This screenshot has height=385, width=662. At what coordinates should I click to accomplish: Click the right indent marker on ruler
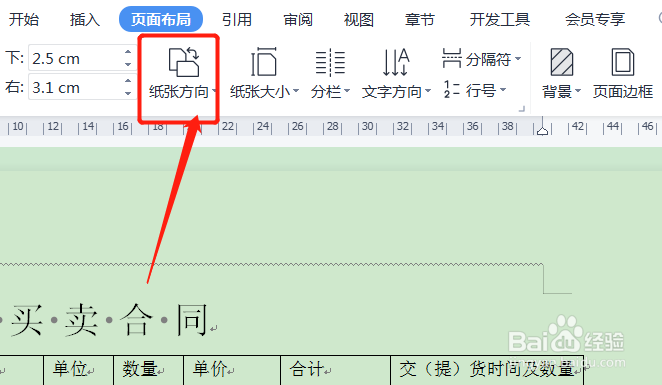tap(543, 130)
